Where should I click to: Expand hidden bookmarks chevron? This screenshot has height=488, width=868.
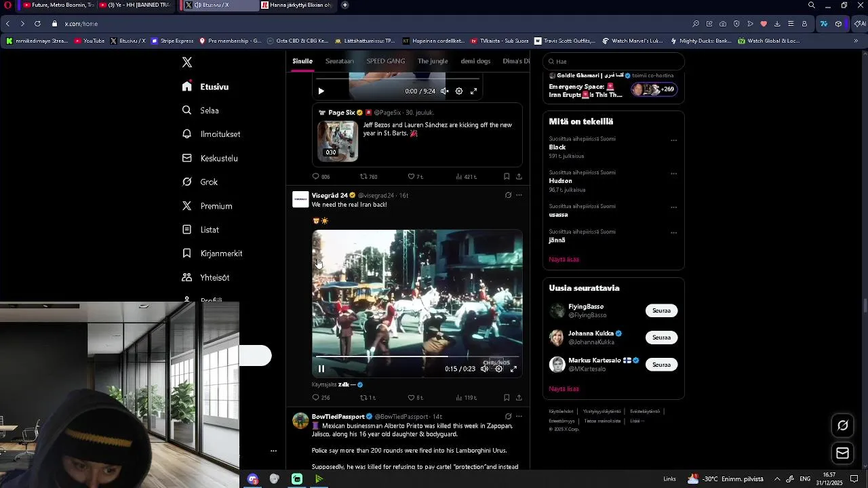coord(856,41)
